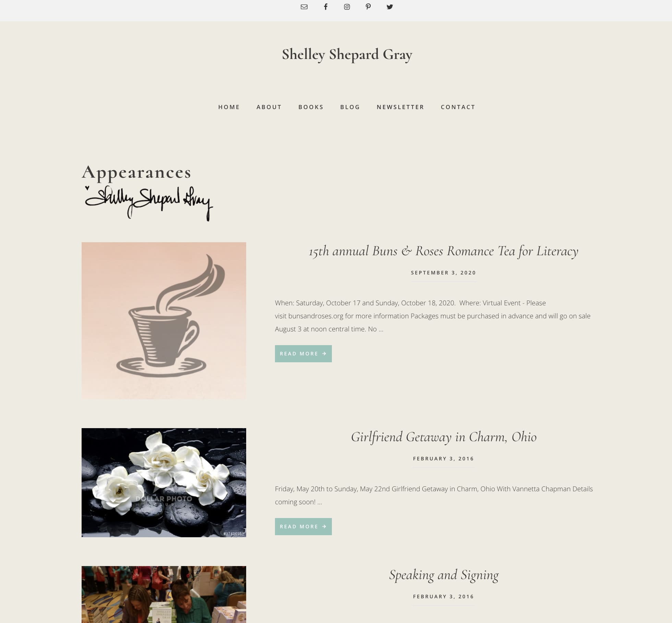Visit the Facebook social icon
Image resolution: width=672 pixels, height=623 pixels.
coord(325,7)
